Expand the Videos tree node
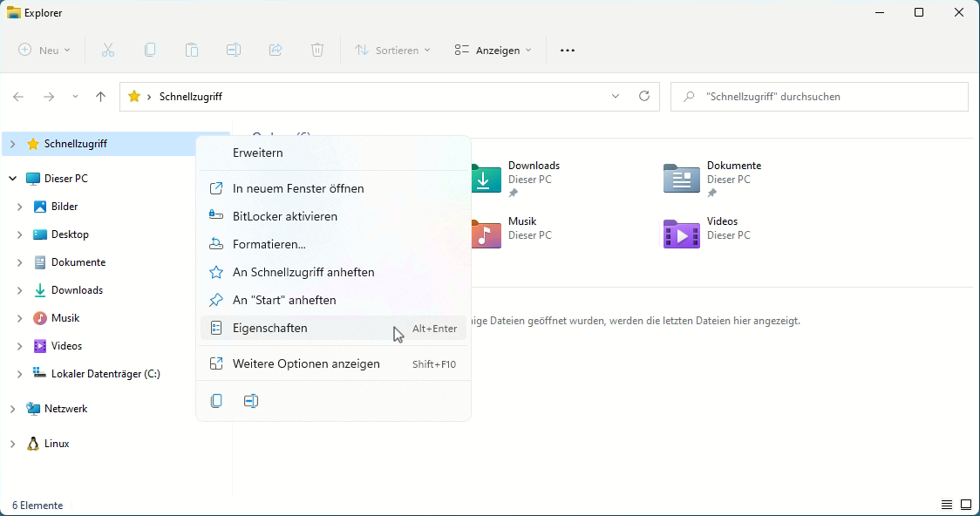 click(19, 346)
